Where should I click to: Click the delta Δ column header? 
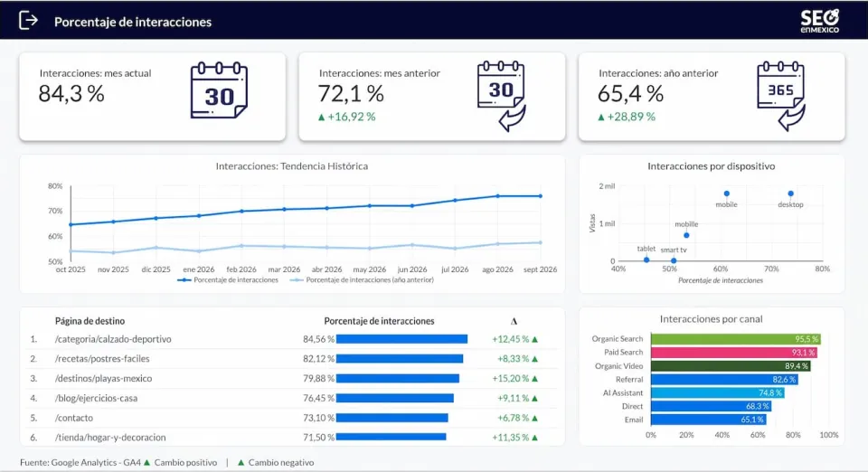[x=514, y=322]
